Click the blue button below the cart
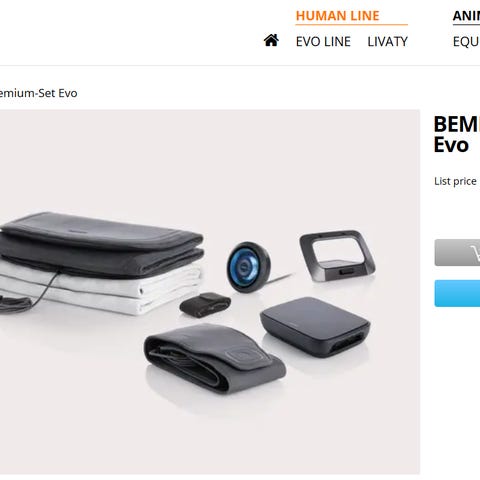This screenshot has width=480, height=480. click(457, 293)
